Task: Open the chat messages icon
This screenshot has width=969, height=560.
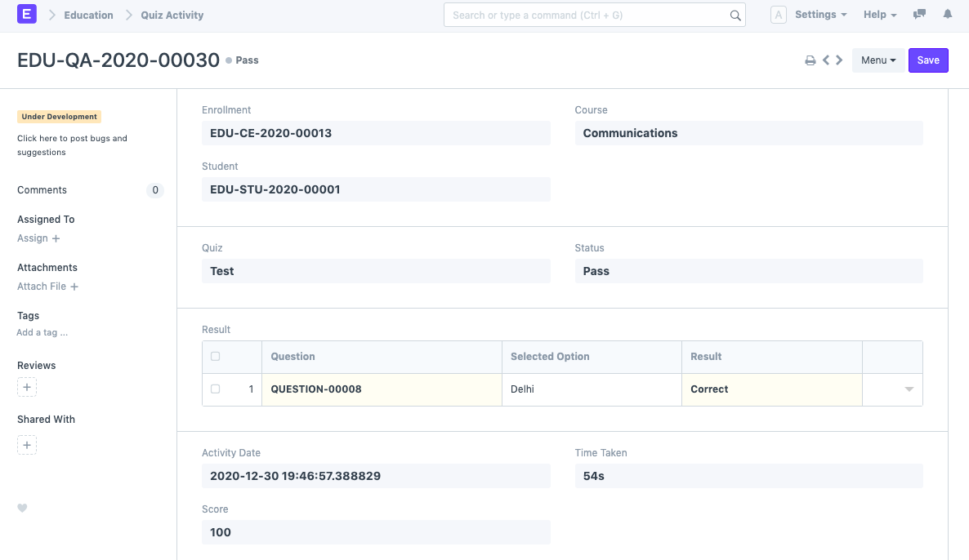Action: 920,15
